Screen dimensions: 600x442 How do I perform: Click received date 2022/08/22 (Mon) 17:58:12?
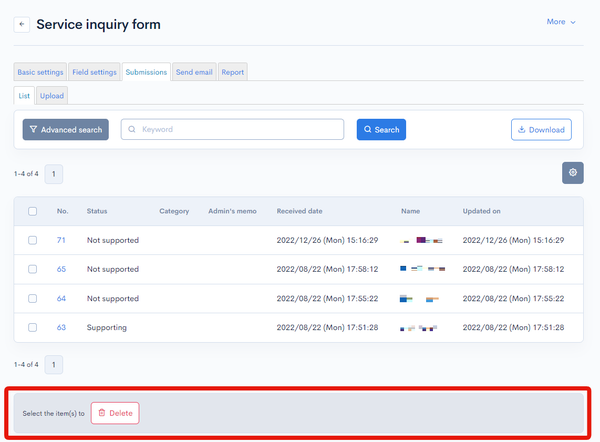click(x=328, y=269)
